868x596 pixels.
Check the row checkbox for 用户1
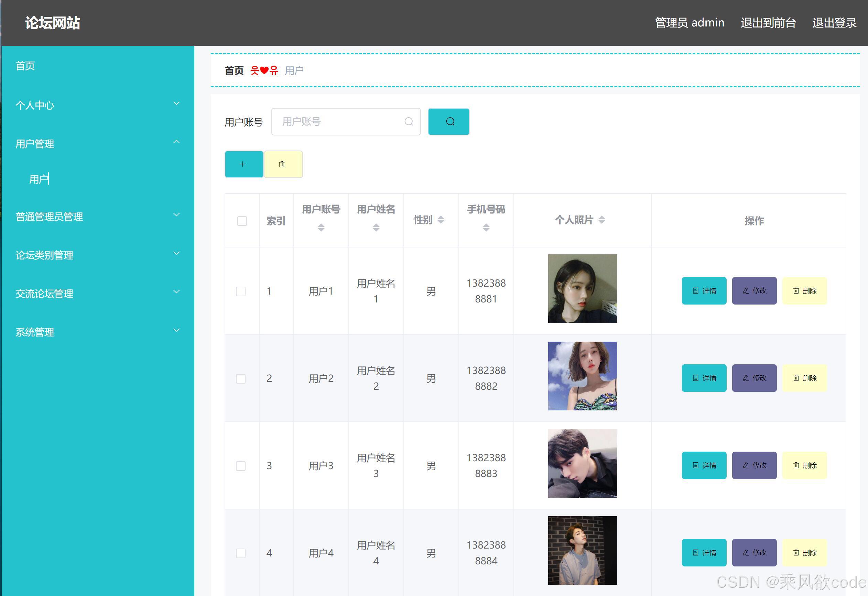click(241, 292)
